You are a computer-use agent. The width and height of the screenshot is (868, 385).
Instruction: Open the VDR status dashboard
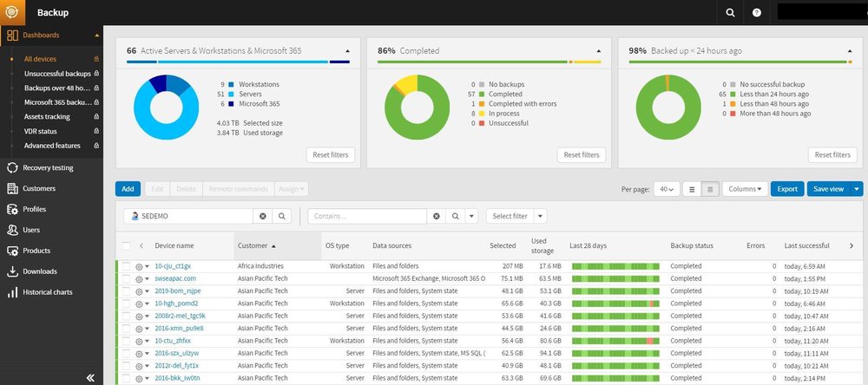41,131
